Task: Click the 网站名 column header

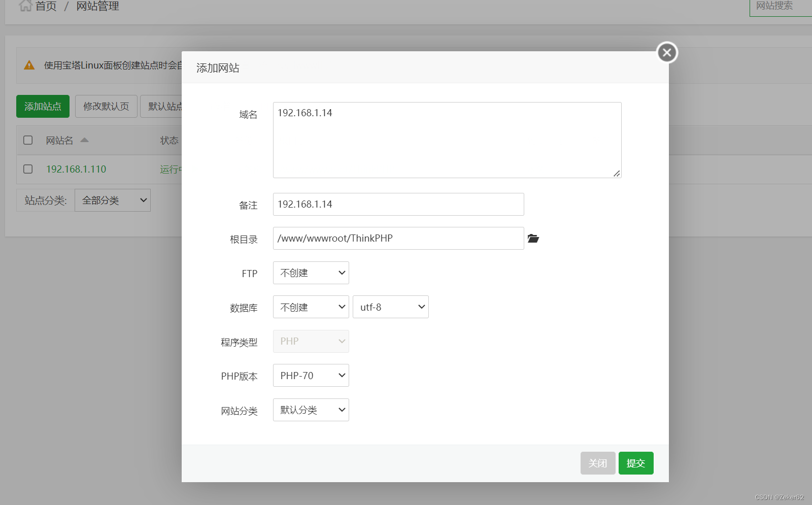Action: [59, 141]
